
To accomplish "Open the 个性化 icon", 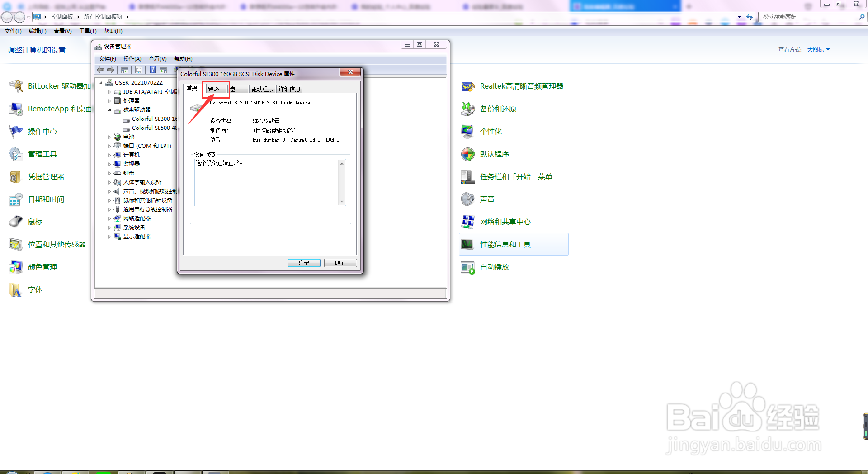I will click(468, 131).
